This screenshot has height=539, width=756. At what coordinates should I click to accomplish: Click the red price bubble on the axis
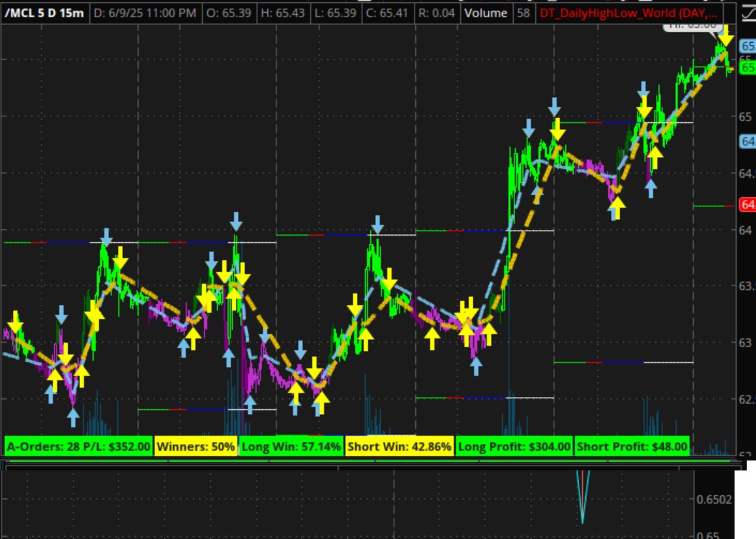748,205
